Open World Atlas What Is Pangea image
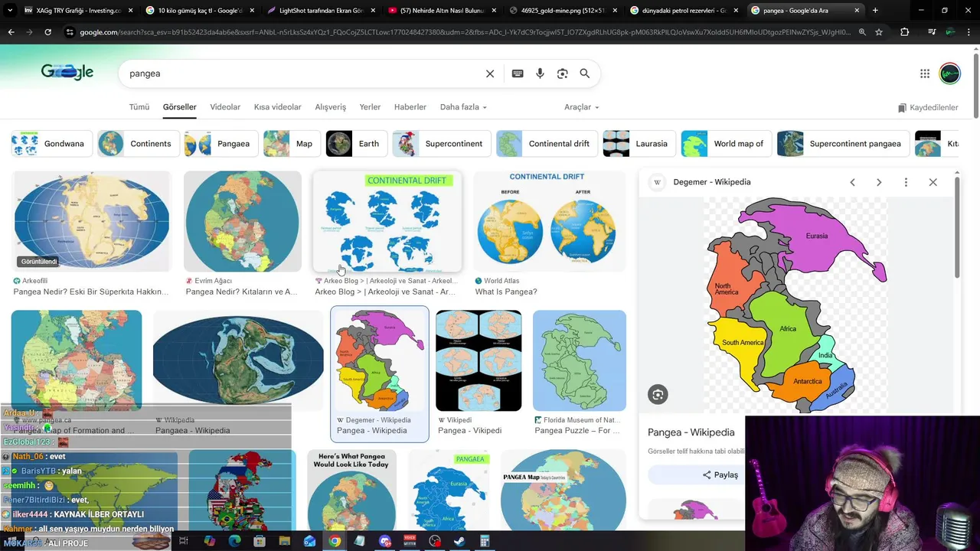Image resolution: width=980 pixels, height=551 pixels. click(549, 221)
